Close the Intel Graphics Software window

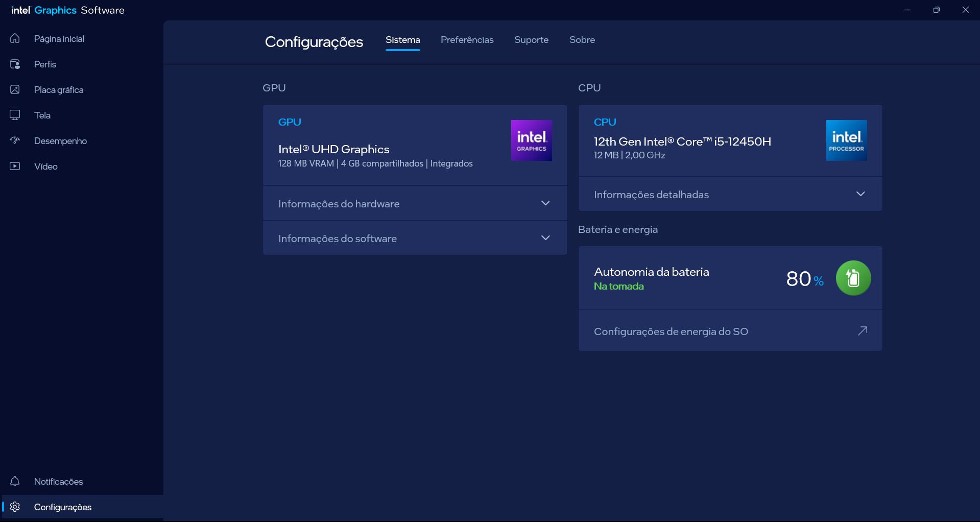click(965, 10)
